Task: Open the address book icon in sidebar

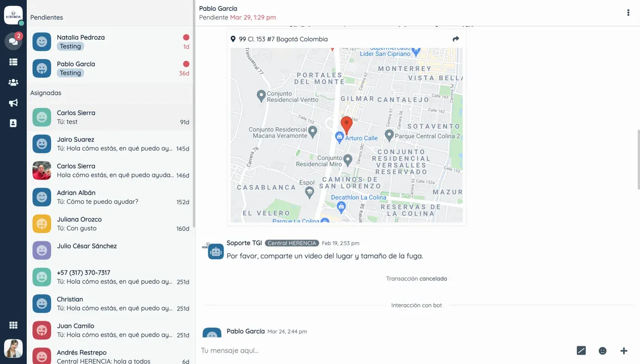Action: point(13,123)
